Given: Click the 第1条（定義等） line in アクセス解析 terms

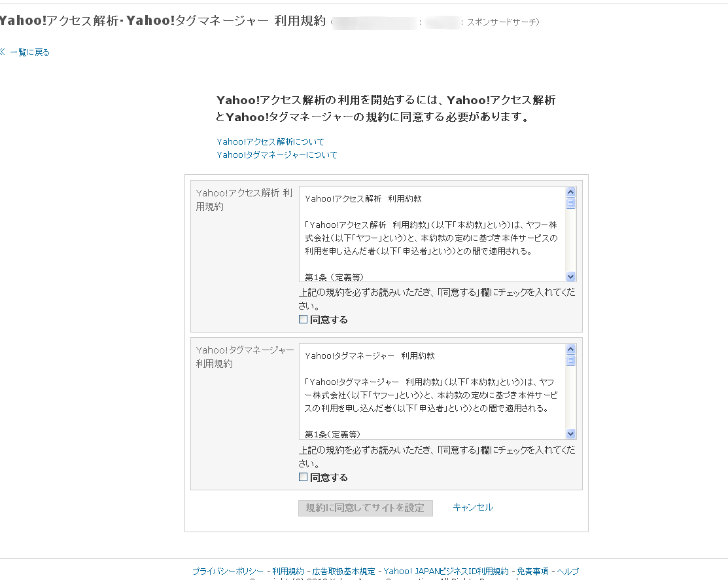Looking at the screenshot, I should 334,278.
